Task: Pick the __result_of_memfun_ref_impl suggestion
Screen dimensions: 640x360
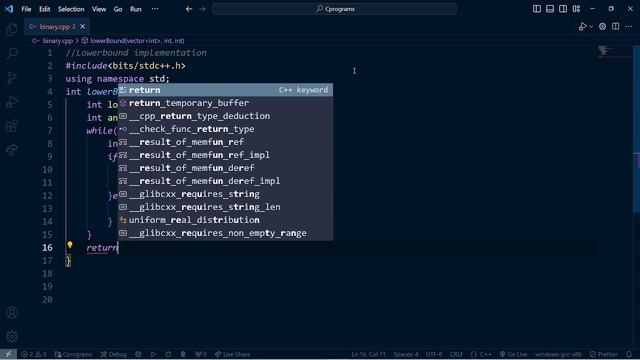Action: [x=225, y=155]
